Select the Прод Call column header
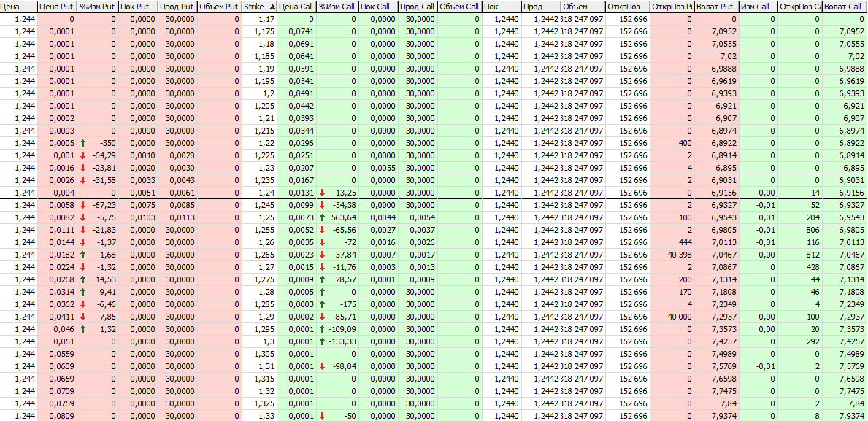This screenshot has width=868, height=421. click(418, 7)
